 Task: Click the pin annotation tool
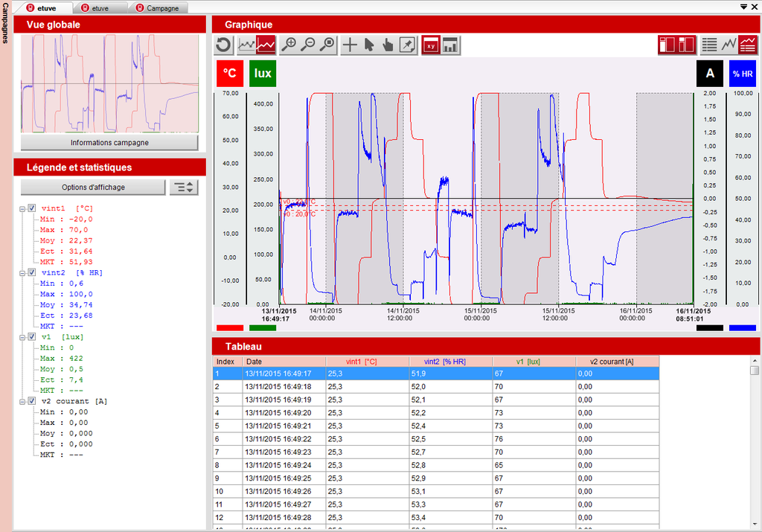(407, 45)
